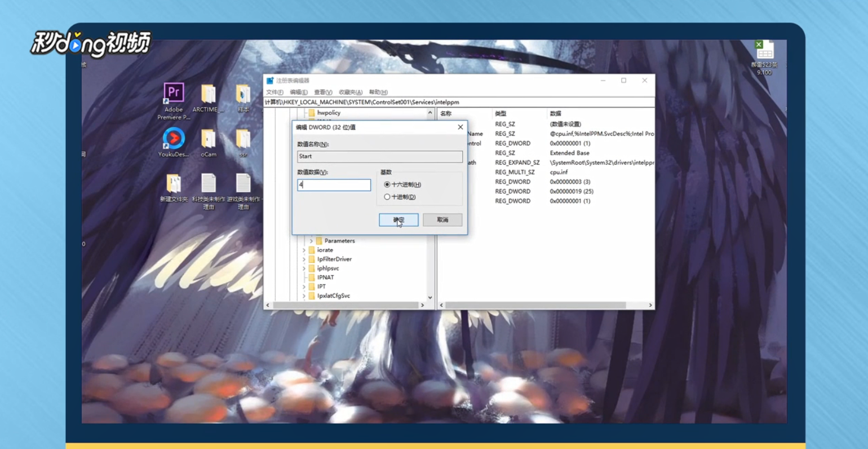Cancel the DWORD edit with 取消
The image size is (868, 449).
click(442, 220)
